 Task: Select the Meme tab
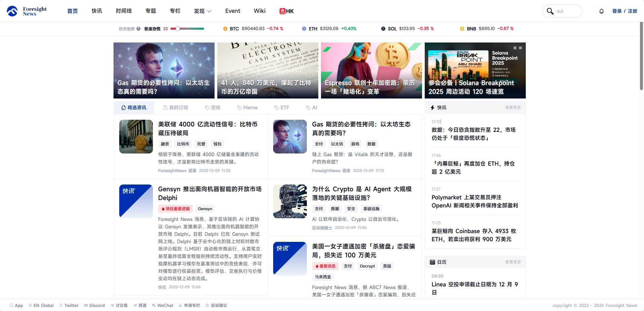tap(247, 108)
